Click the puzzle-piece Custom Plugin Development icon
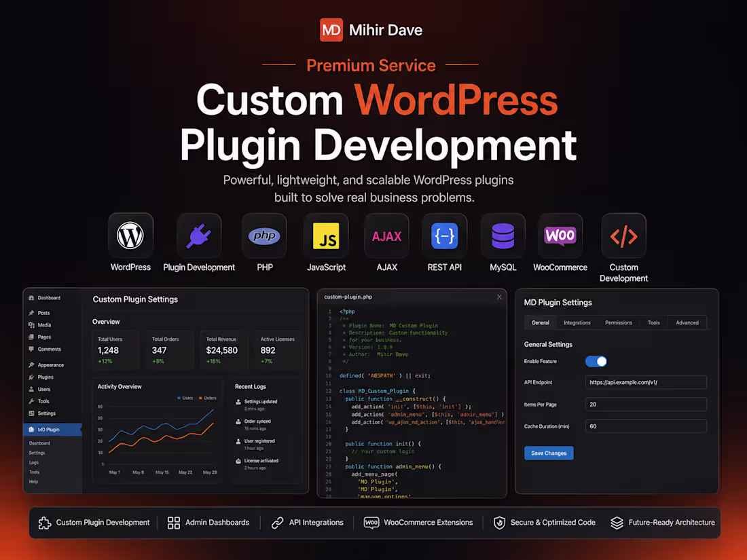This screenshot has width=747, height=560. tap(44, 523)
